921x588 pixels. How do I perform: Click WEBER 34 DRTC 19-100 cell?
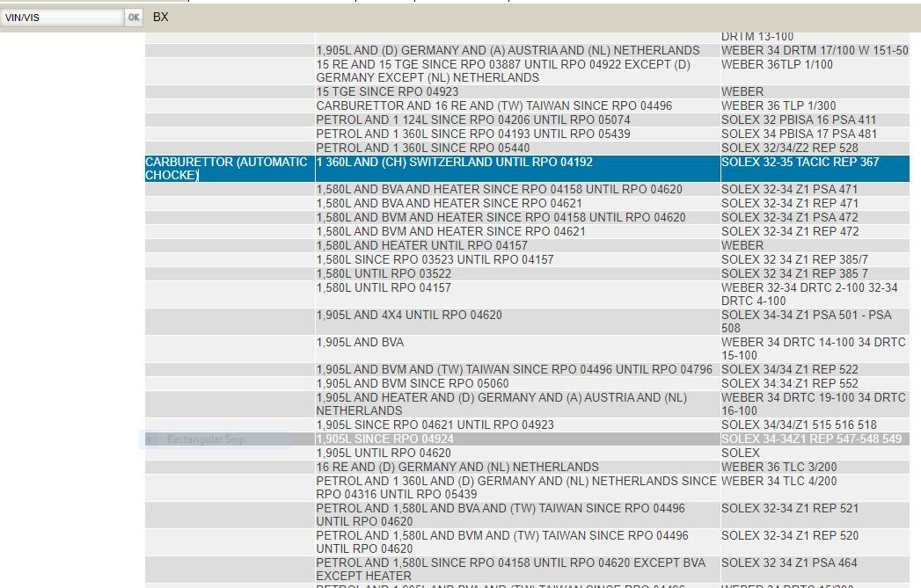pyautogui.click(x=815, y=403)
